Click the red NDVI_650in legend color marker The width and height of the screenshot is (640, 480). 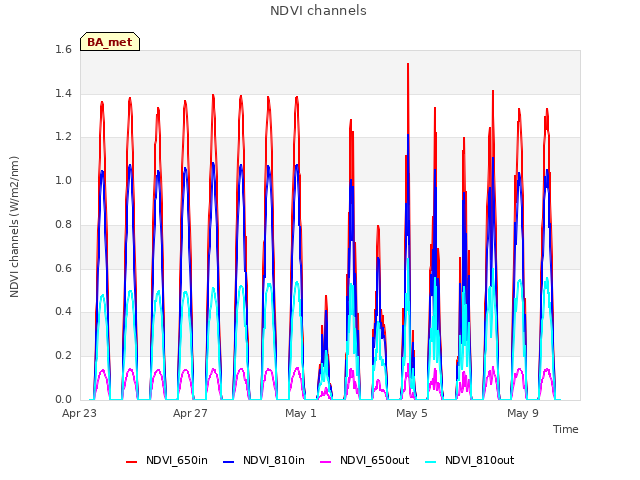pyautogui.click(x=131, y=462)
